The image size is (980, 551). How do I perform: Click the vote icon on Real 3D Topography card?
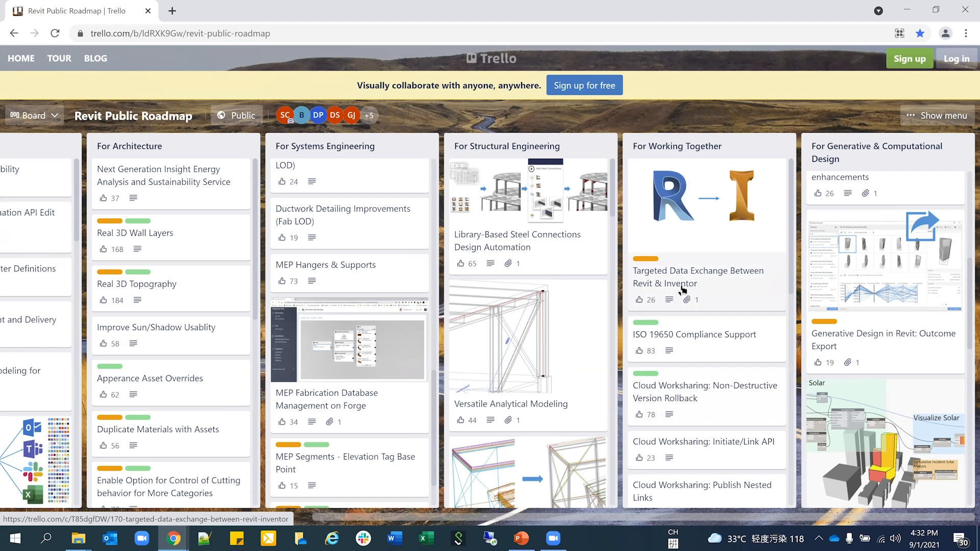point(104,300)
